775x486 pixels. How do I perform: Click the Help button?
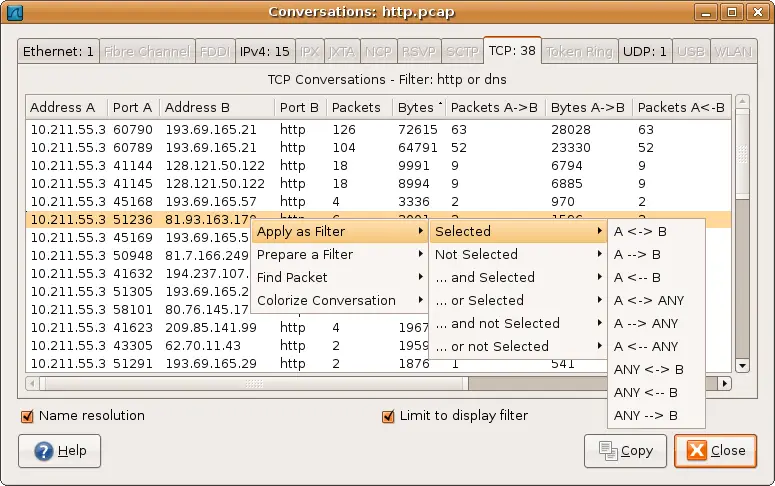(x=60, y=451)
